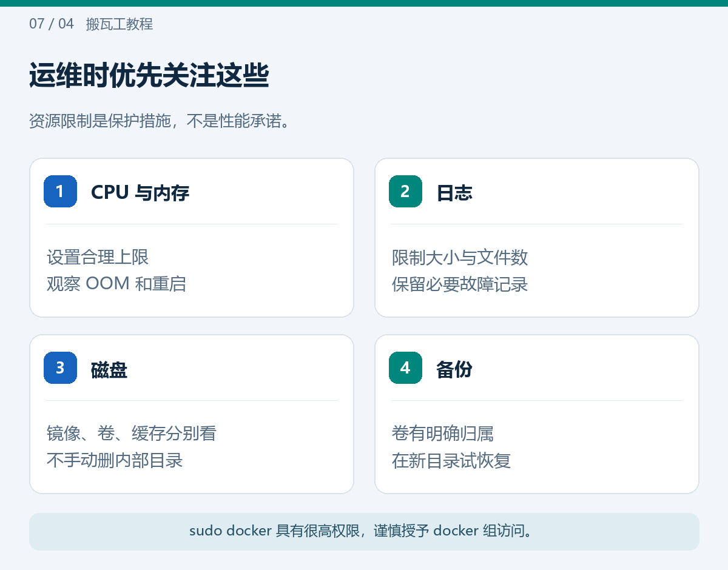The width and height of the screenshot is (728, 570).
Task: Click the blue number 1 badge
Action: [60, 192]
